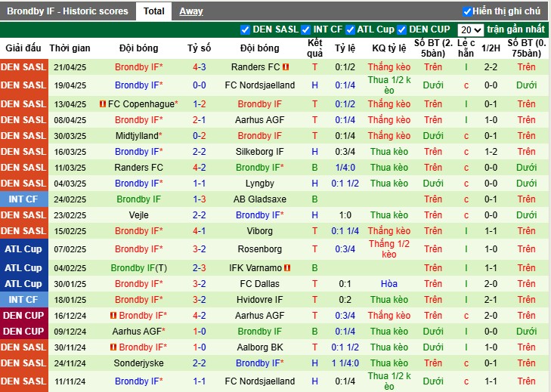Switch to the Total tab
The width and height of the screenshot is (551, 392).
coord(153,11)
